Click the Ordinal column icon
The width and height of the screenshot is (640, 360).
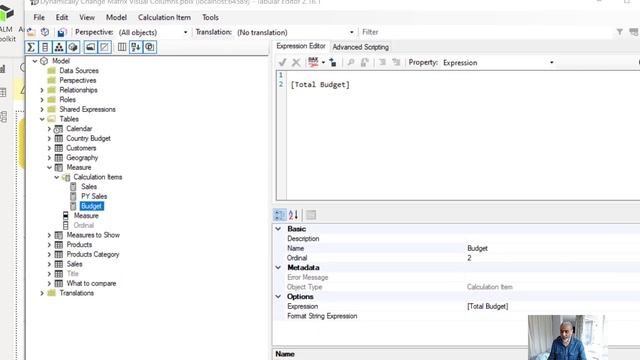(66, 225)
